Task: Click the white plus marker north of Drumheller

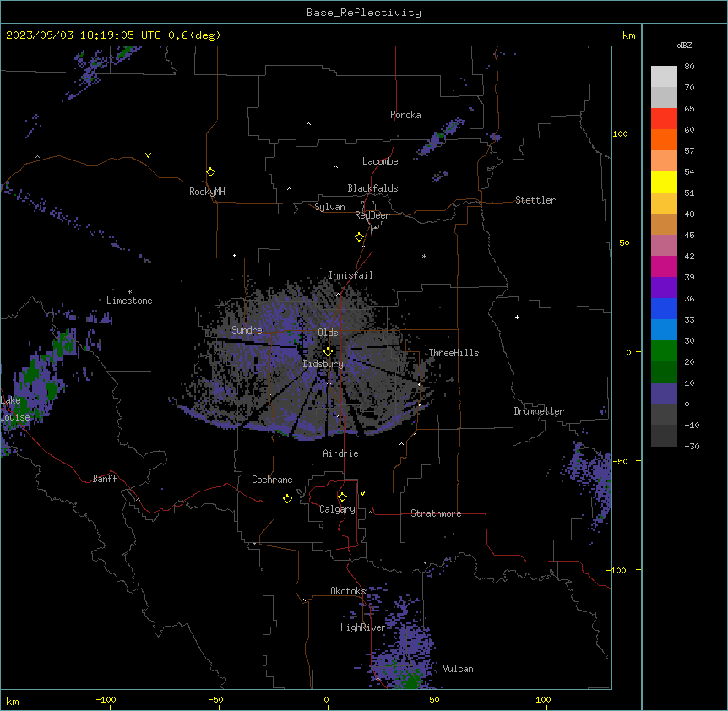Action: (517, 317)
